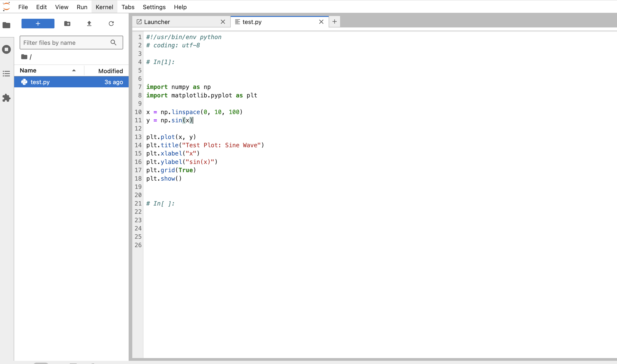This screenshot has height=364, width=617.
Task: Open the Help menu
Action: tap(180, 7)
